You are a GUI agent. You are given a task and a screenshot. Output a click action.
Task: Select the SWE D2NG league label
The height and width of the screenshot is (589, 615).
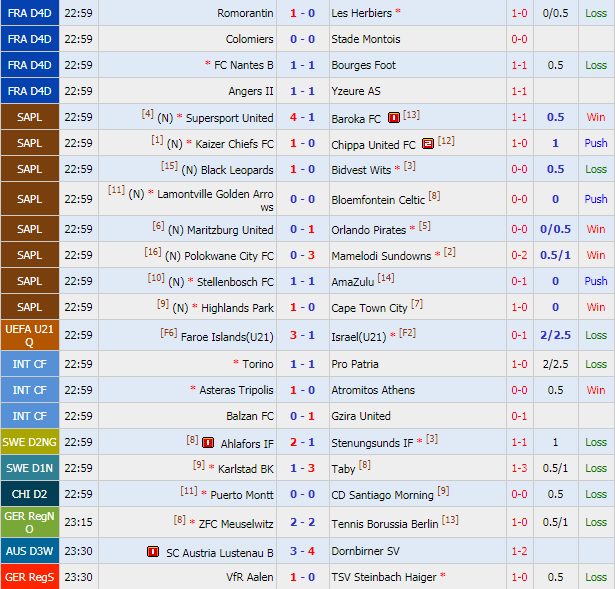tap(30, 442)
